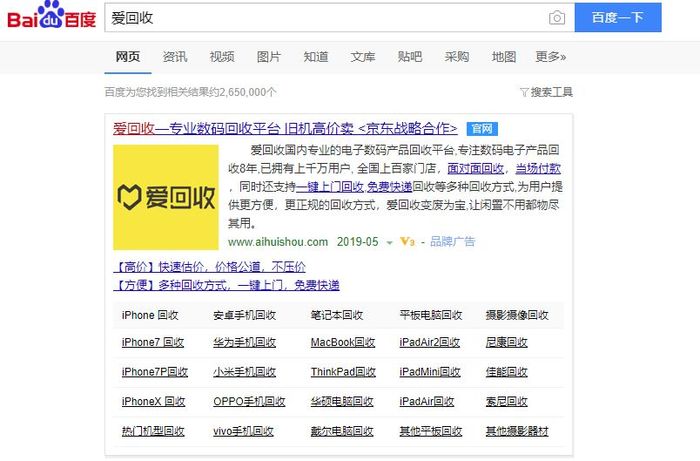This screenshot has height=461, width=700.
Task: Open the 更多» menu
Action: pos(550,57)
